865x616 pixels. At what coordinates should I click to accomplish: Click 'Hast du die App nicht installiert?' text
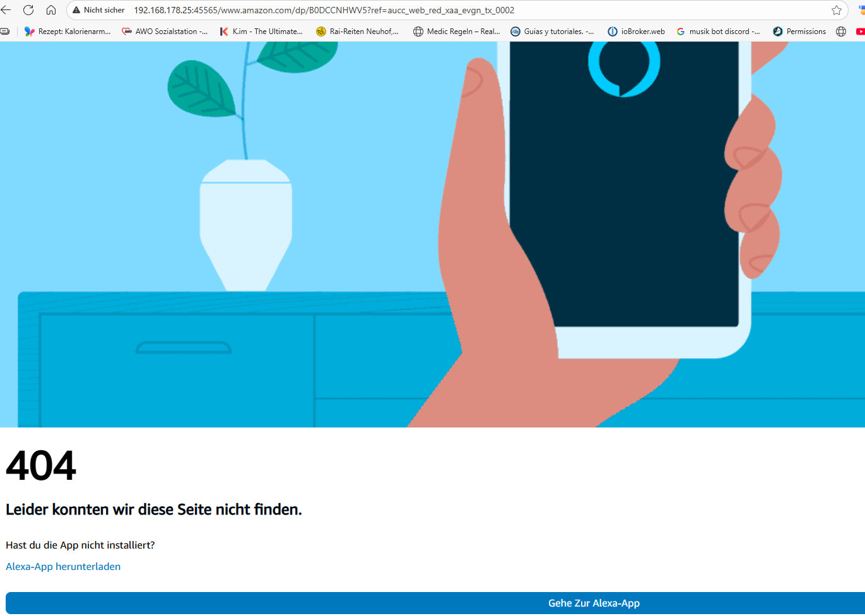point(80,545)
